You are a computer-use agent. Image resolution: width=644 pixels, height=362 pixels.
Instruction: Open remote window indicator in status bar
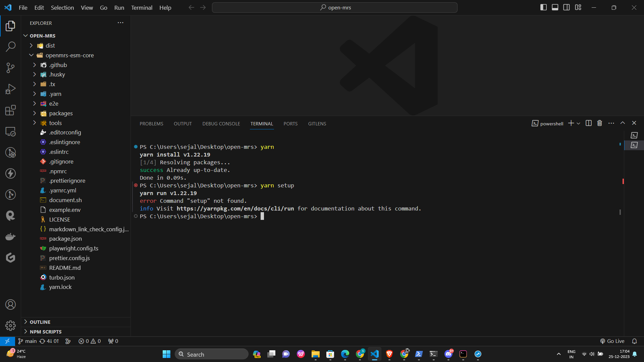7,341
